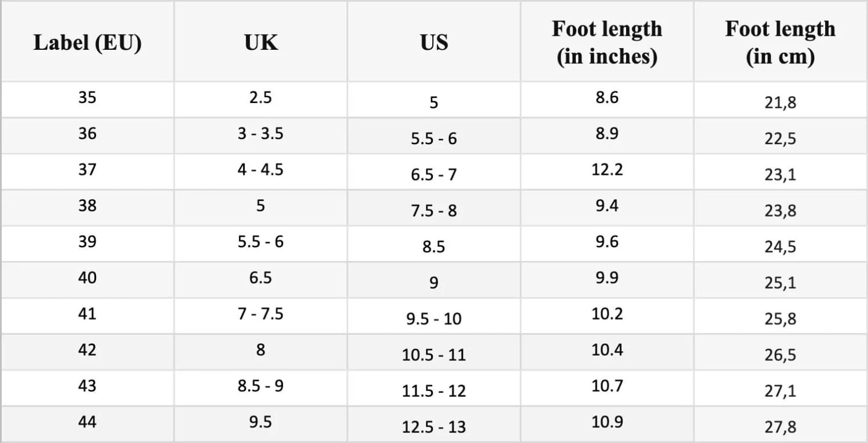Click the Foot length (in inches) header
Image resolution: width=868 pixels, height=443 pixels.
pos(607,43)
